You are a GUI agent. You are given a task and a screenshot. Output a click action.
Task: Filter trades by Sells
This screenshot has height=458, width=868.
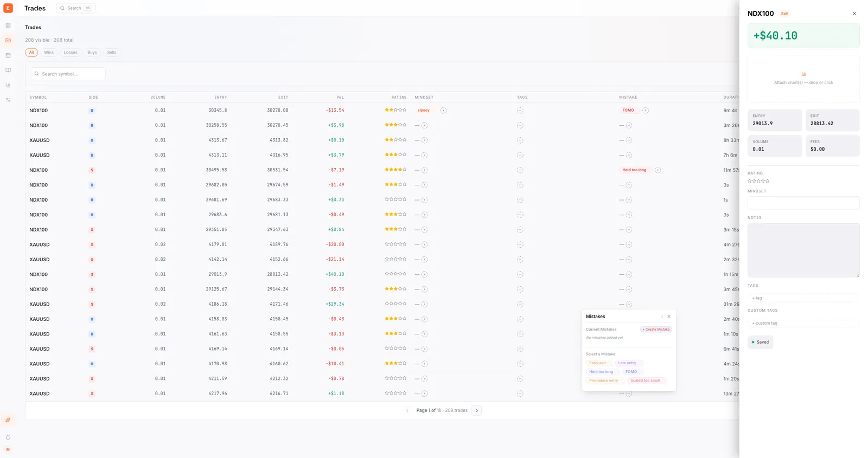[x=112, y=53]
